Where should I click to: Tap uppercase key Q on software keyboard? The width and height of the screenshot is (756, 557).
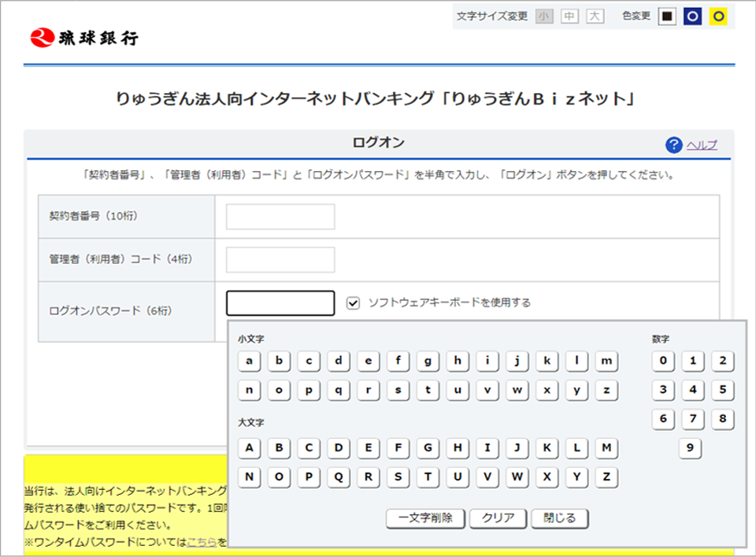point(339,477)
